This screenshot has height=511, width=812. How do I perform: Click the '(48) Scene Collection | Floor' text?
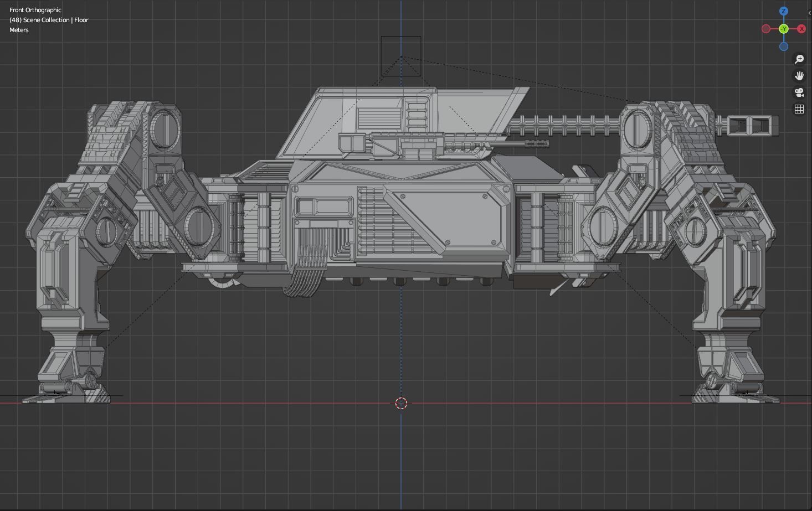(49, 20)
